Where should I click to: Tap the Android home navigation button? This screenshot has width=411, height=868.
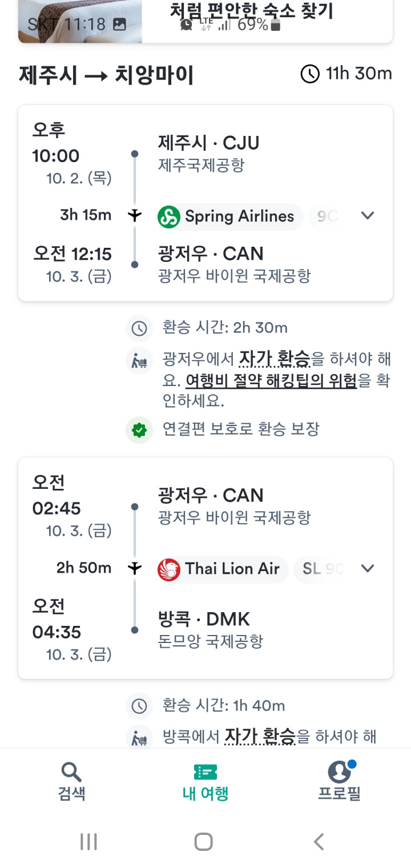204,841
